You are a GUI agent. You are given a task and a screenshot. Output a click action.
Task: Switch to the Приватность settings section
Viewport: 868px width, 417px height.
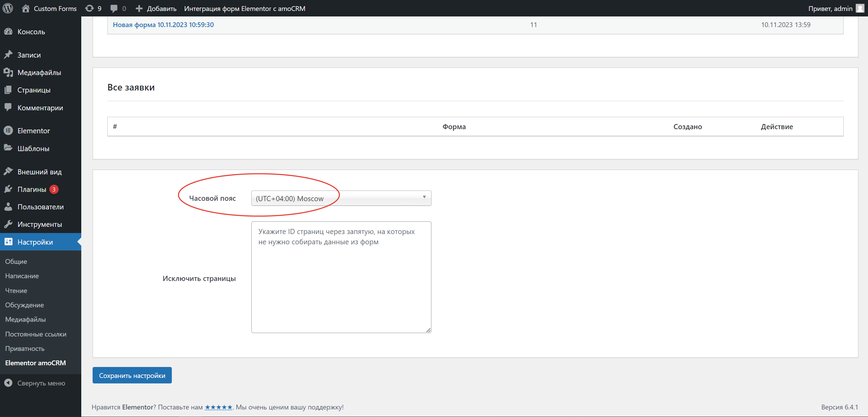click(x=25, y=348)
